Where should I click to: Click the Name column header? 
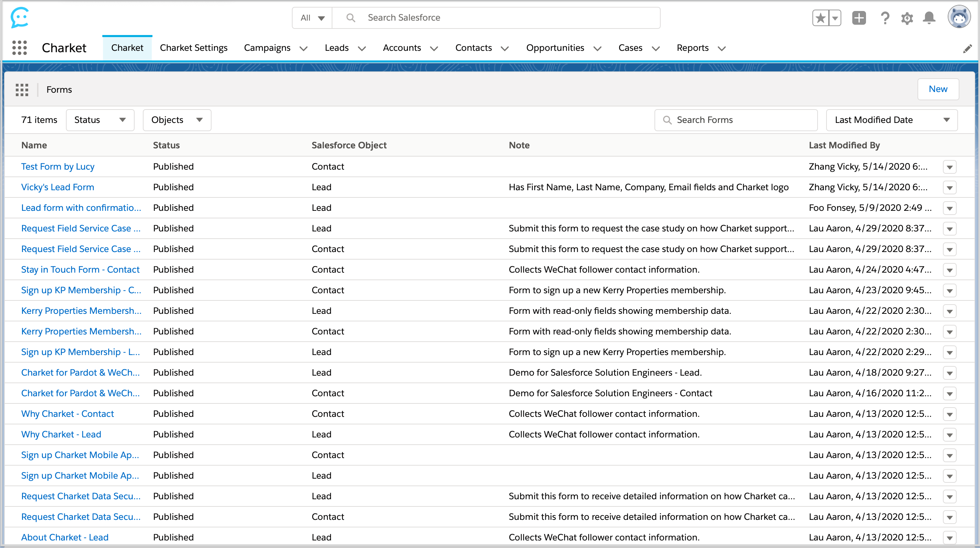34,145
